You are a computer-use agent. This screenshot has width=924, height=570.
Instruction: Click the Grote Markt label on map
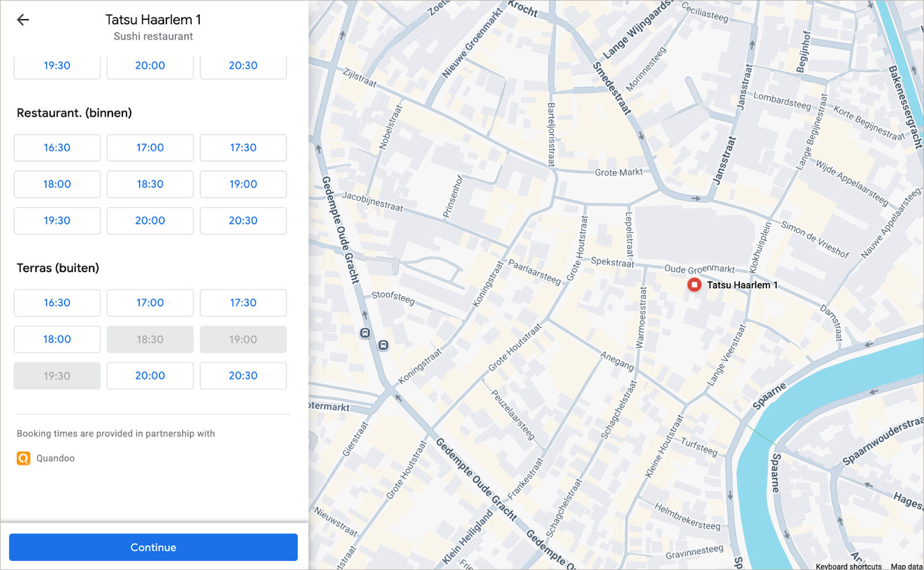619,172
